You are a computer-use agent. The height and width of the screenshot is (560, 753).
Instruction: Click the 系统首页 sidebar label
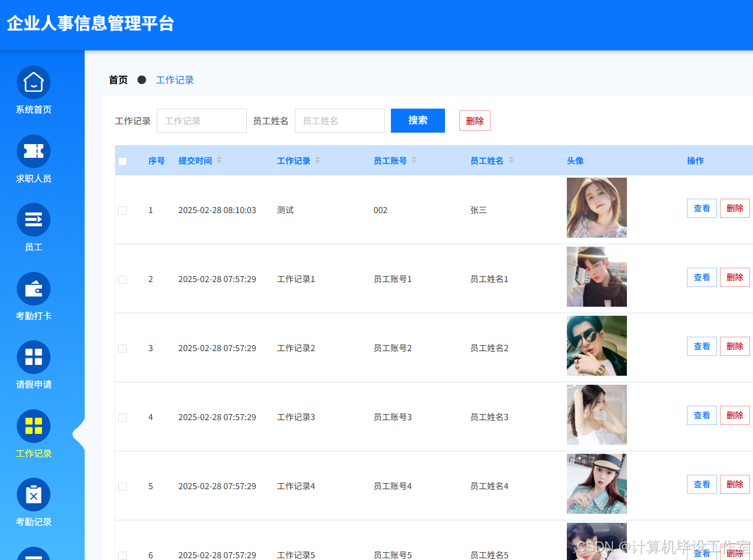pyautogui.click(x=34, y=110)
